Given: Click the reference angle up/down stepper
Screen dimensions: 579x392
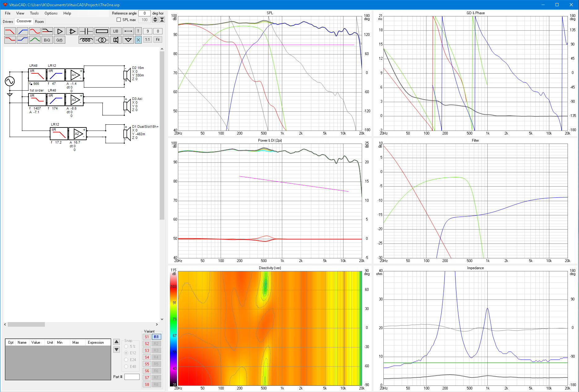Looking at the screenshot, I should (155, 20).
